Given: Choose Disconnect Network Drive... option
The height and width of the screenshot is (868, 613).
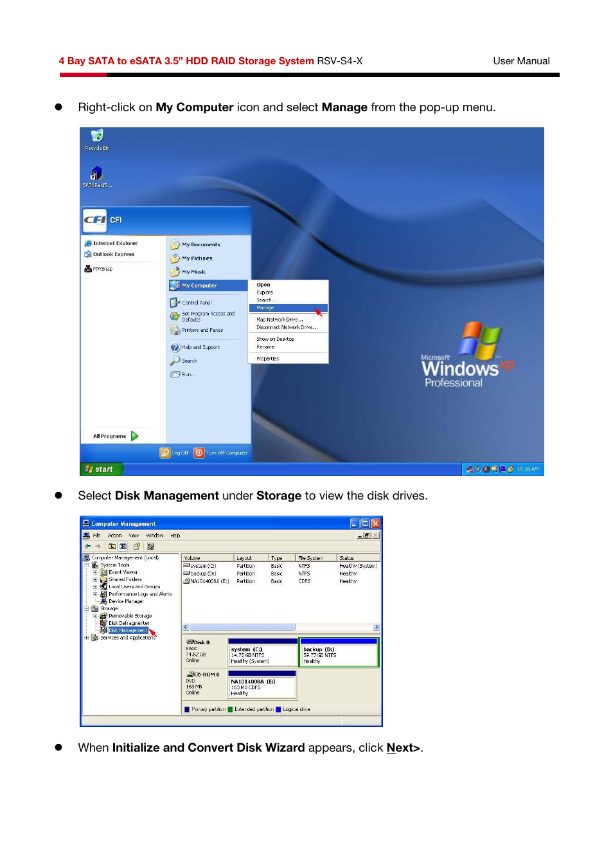Looking at the screenshot, I should pyautogui.click(x=288, y=327).
